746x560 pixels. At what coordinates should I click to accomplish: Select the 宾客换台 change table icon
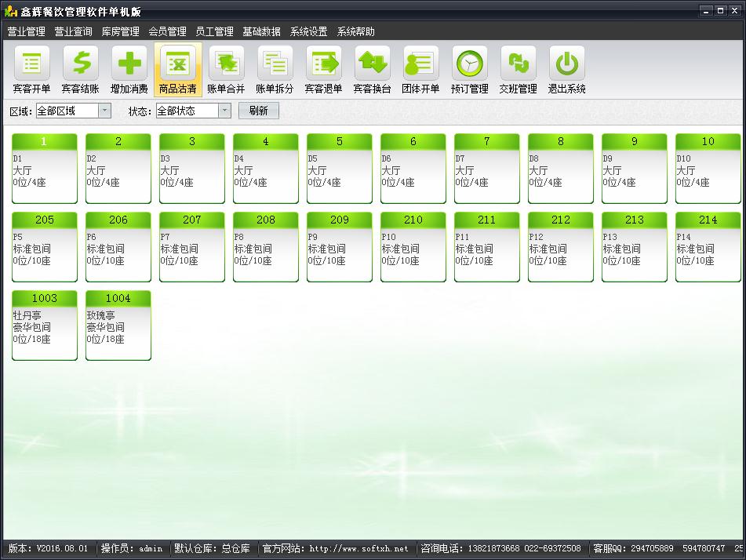pyautogui.click(x=372, y=70)
